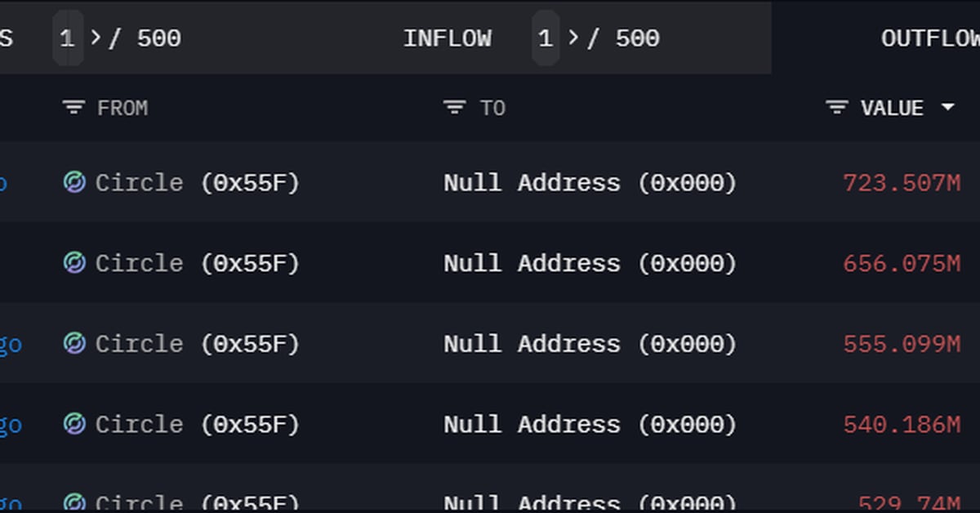Click the 723.507M value link

[x=902, y=183]
